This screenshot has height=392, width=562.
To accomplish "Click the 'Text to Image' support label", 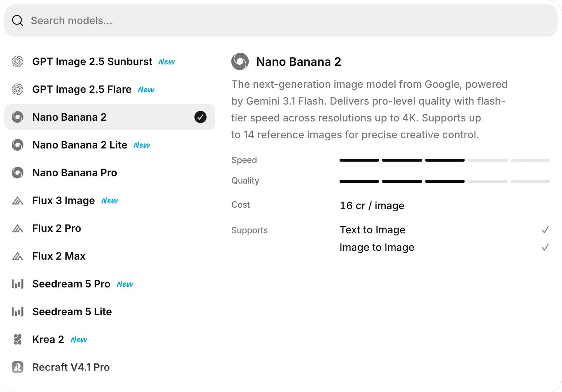I will pos(372,230).
